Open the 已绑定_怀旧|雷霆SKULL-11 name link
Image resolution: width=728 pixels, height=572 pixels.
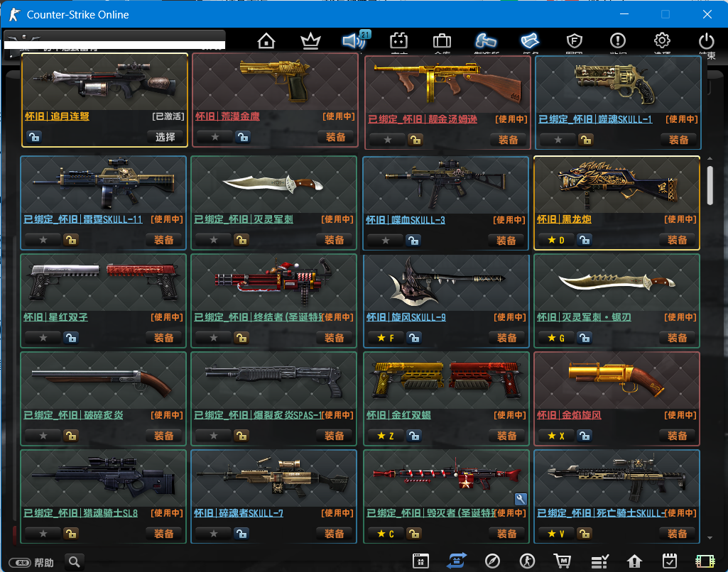pos(83,219)
